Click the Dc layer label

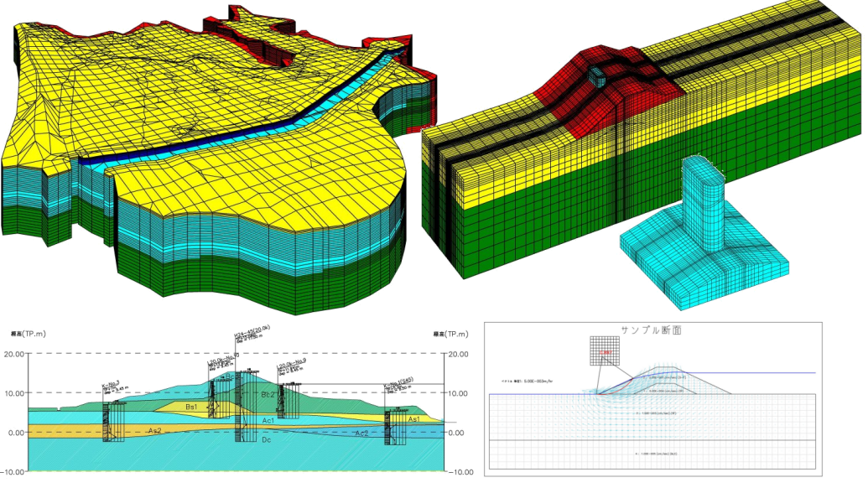point(265,439)
